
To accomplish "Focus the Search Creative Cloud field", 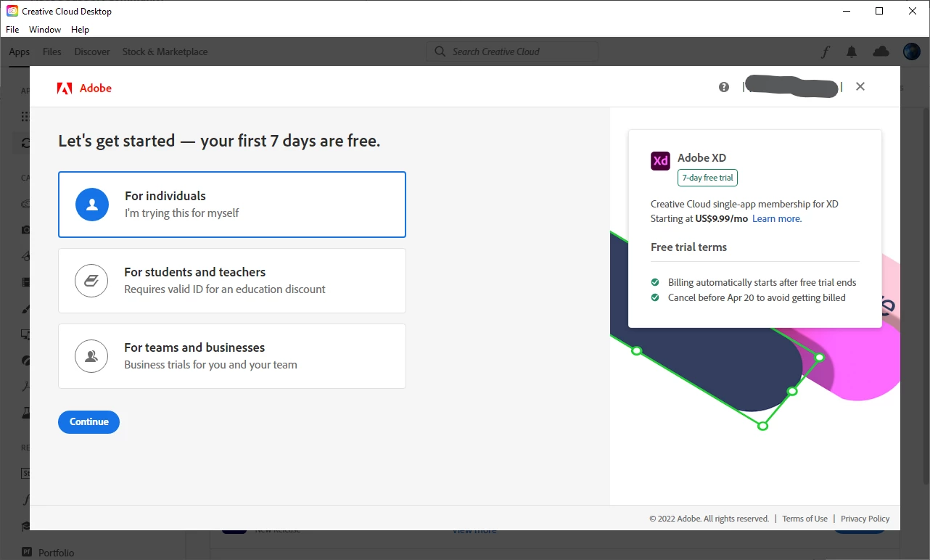I will point(512,52).
